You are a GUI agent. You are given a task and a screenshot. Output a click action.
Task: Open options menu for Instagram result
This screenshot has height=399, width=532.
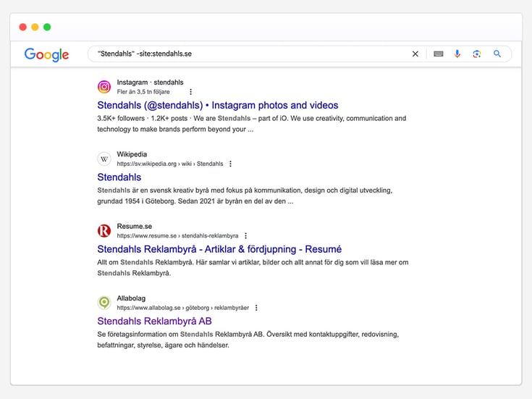190,92
